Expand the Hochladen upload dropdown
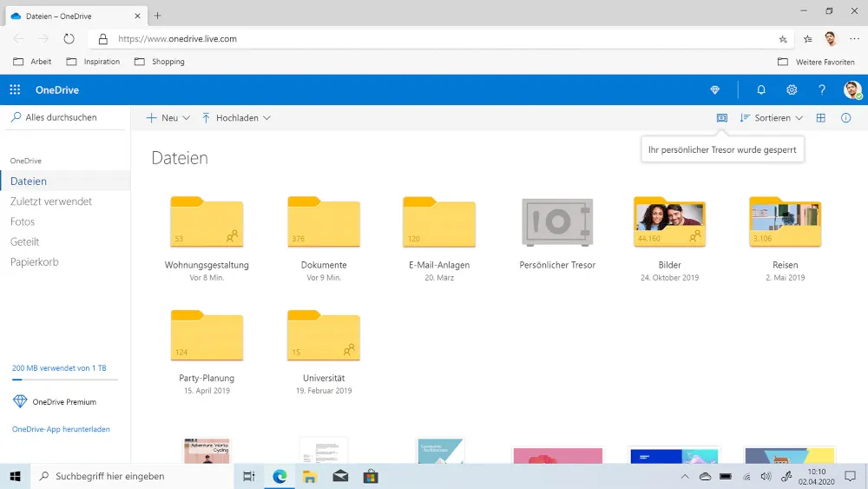Screen dimensions: 868x489 236,118
